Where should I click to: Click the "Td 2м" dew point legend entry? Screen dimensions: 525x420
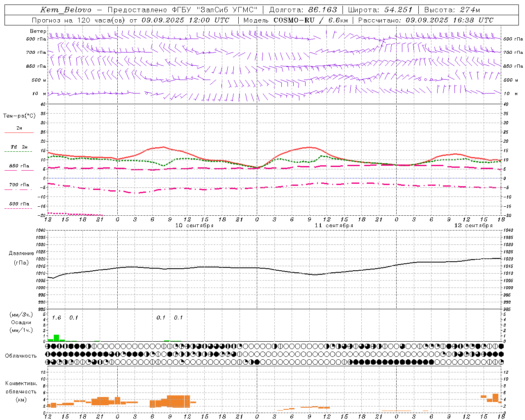19,147
